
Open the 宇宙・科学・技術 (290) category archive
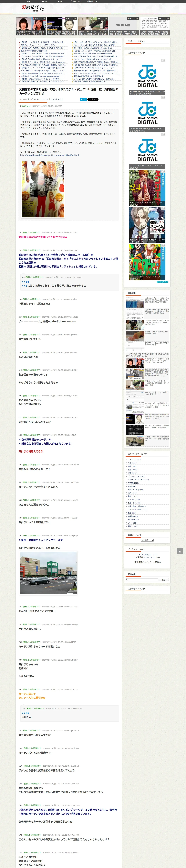[137, 506]
